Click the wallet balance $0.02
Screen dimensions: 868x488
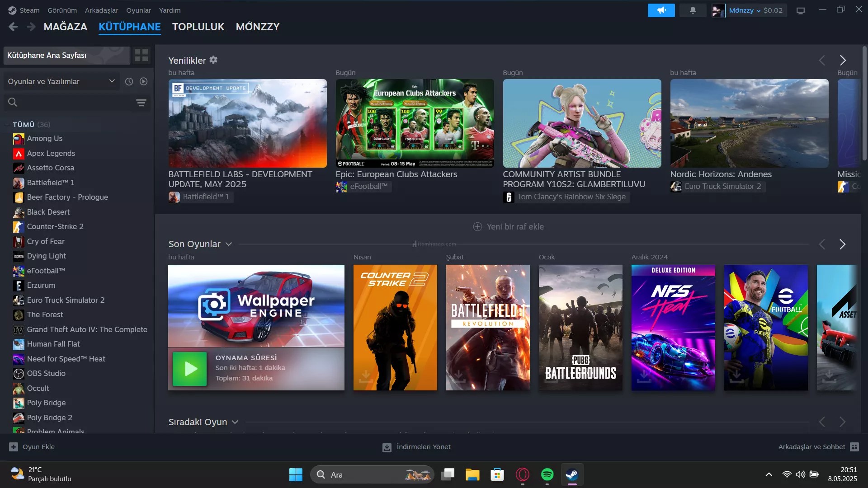pyautogui.click(x=773, y=10)
